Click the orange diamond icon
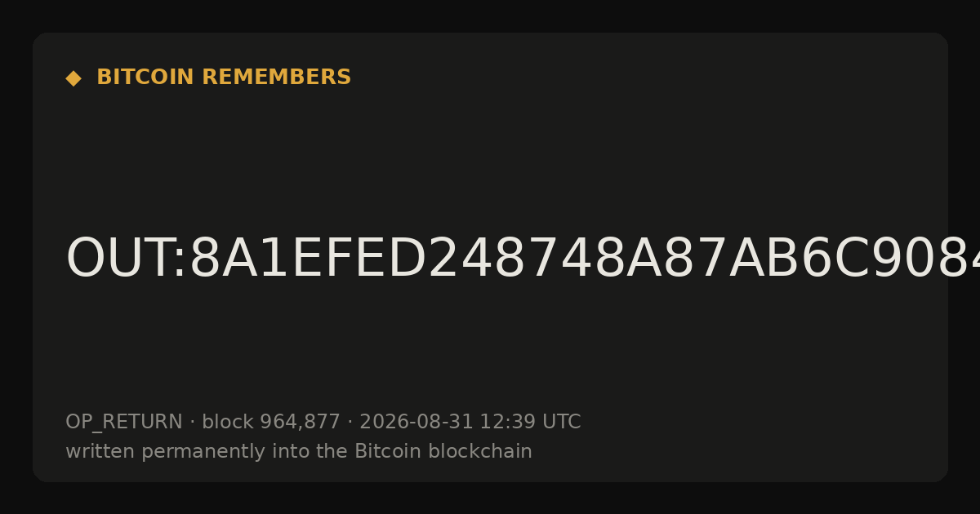 (73, 78)
